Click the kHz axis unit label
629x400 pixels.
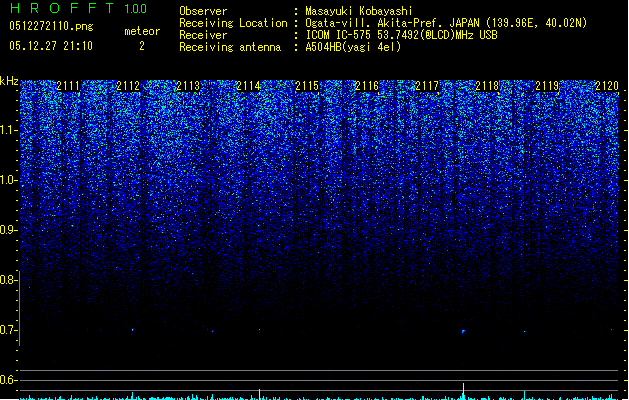[9, 81]
